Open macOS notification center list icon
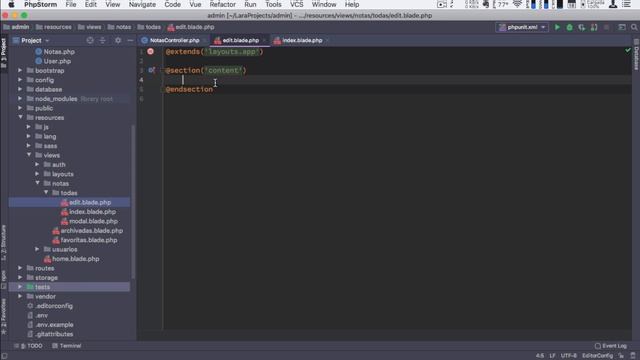Screen dimensions: 640x360 [627, 4]
